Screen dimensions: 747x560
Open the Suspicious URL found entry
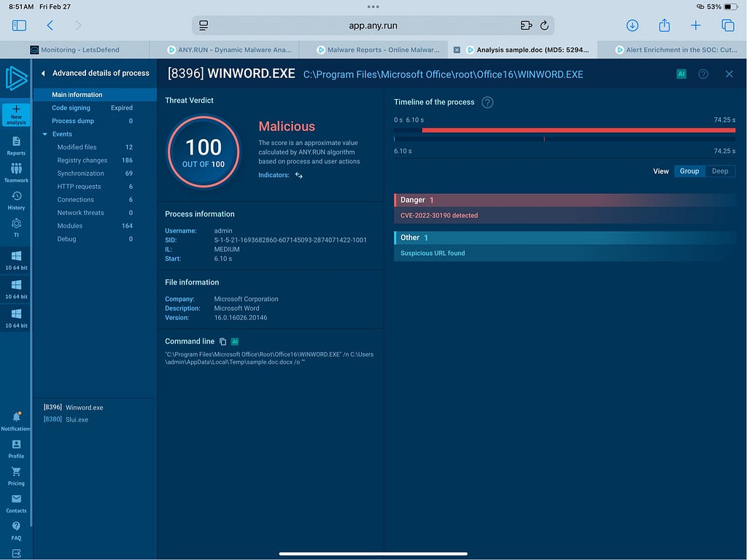point(433,253)
